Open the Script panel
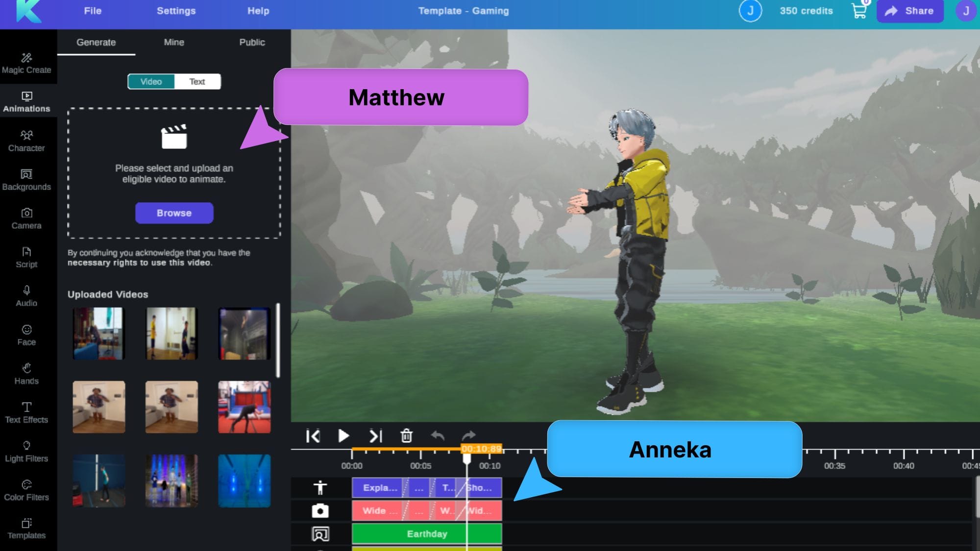980x551 pixels. 26,256
